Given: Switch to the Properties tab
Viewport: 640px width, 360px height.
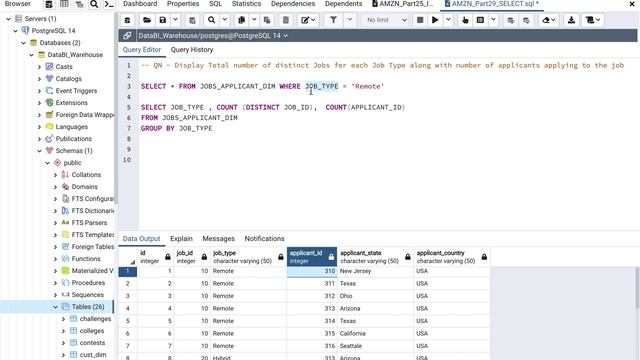Looking at the screenshot, I should click(x=183, y=4).
